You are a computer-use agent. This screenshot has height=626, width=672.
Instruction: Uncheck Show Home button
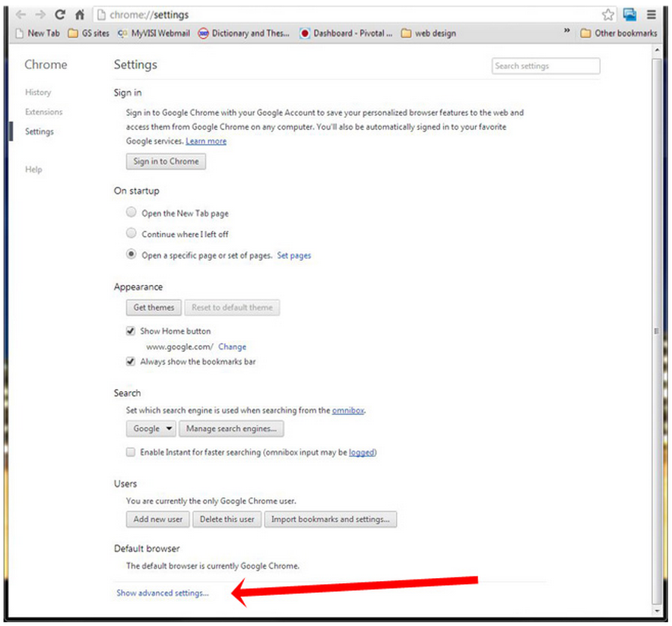pyautogui.click(x=131, y=331)
